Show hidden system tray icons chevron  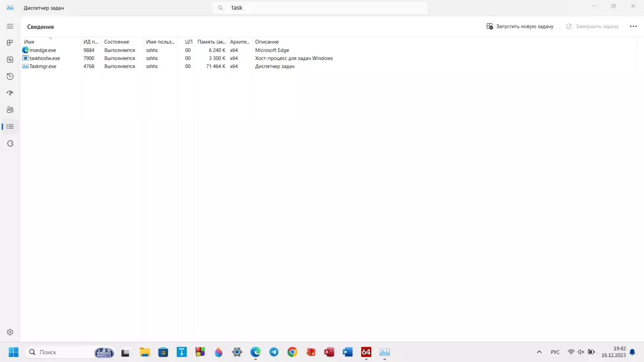[x=539, y=352]
